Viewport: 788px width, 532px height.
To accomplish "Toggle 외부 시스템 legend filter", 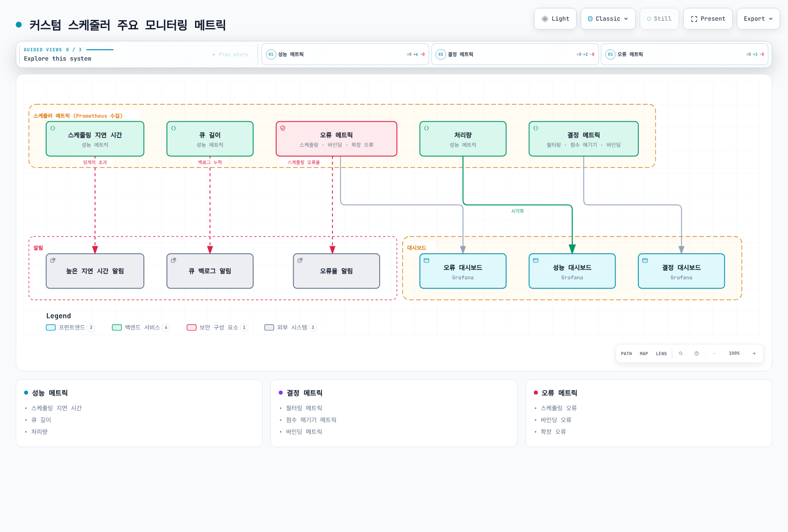I will pos(291,328).
